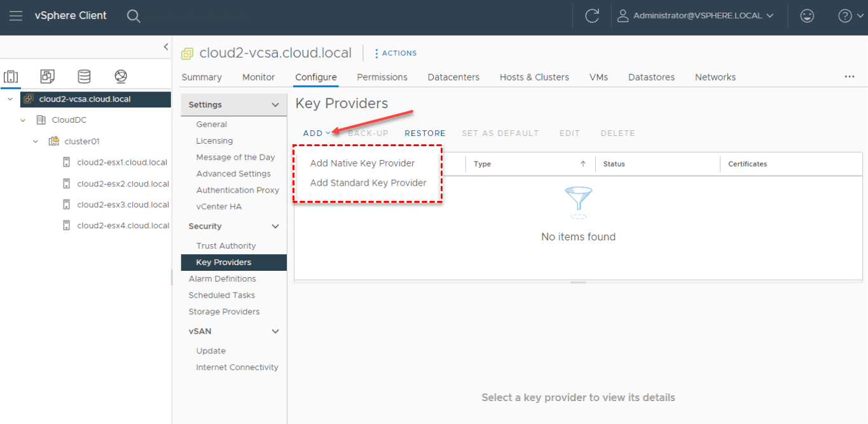Open the Networks tab

coord(715,77)
